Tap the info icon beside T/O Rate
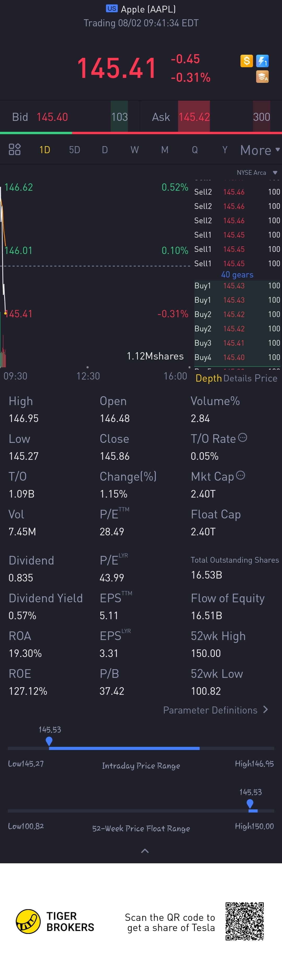Viewport: 282px width, 980px height. (242, 438)
